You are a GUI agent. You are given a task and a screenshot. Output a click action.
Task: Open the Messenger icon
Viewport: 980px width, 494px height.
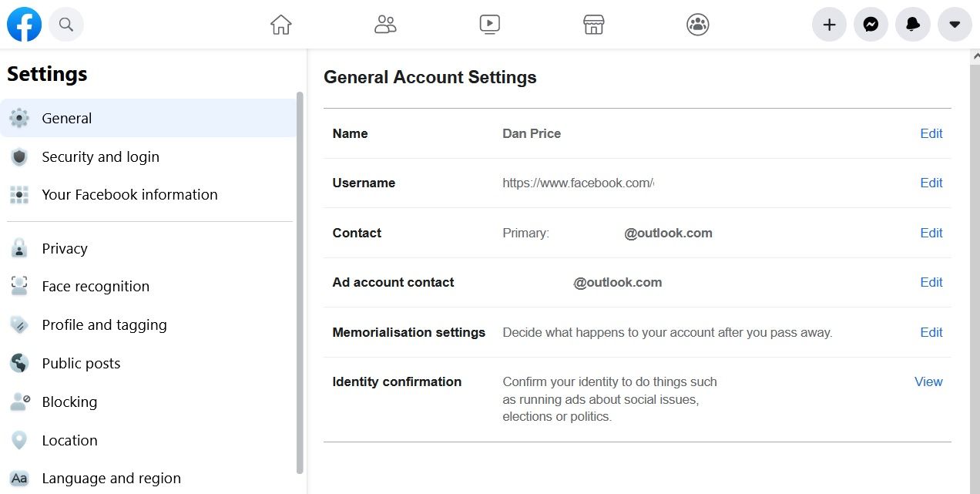(871, 25)
